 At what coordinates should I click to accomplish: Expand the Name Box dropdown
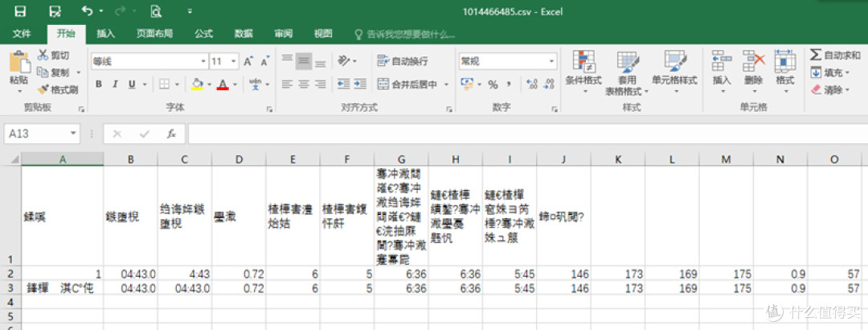[x=73, y=134]
